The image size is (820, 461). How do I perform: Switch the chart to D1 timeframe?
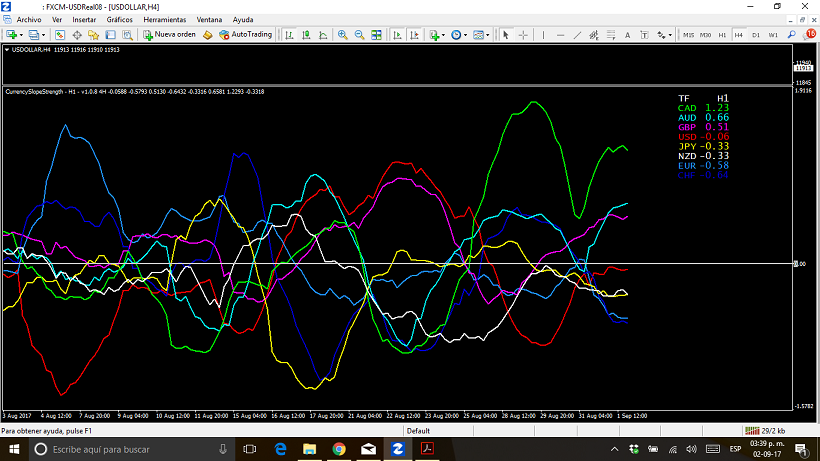pos(755,35)
